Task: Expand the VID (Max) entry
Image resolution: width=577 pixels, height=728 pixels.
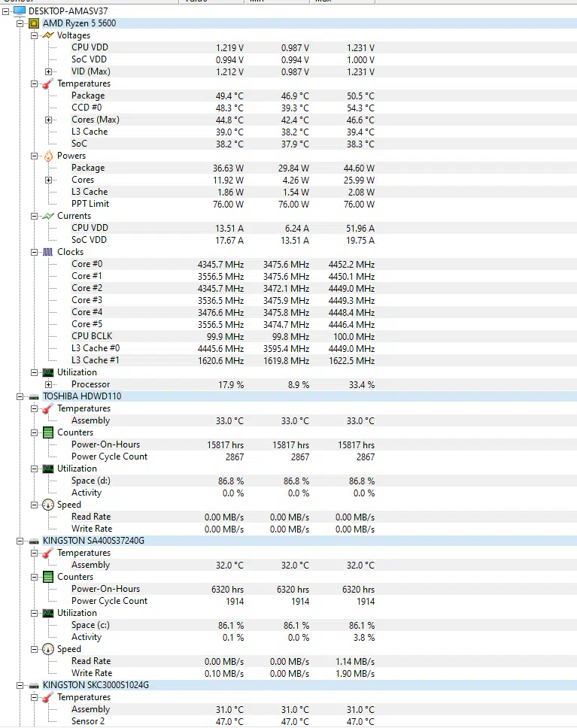Action: pos(48,71)
